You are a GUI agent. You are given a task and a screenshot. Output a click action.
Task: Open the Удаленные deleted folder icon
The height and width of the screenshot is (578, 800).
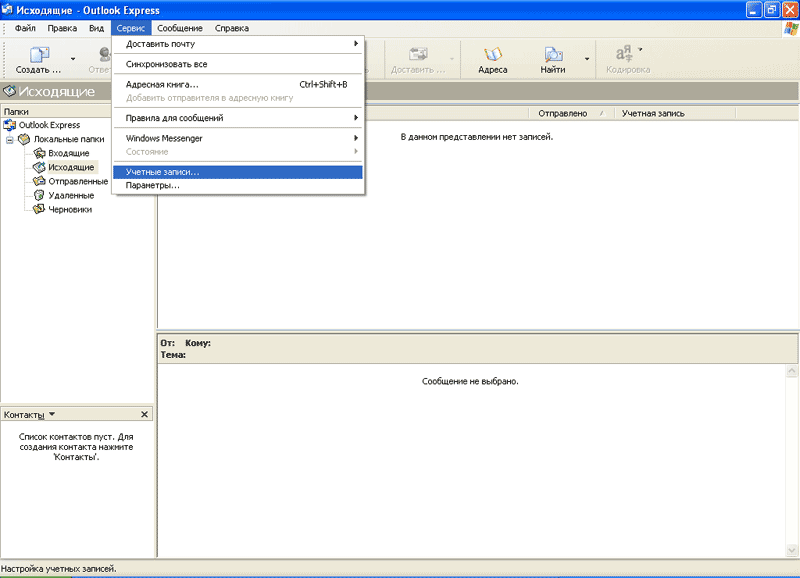coord(39,195)
